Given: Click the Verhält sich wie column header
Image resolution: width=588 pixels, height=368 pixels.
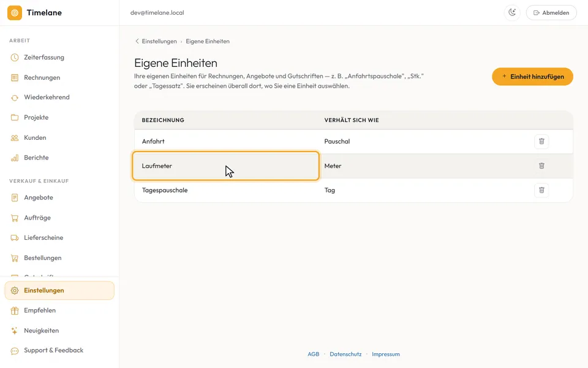Looking at the screenshot, I should click(352, 120).
